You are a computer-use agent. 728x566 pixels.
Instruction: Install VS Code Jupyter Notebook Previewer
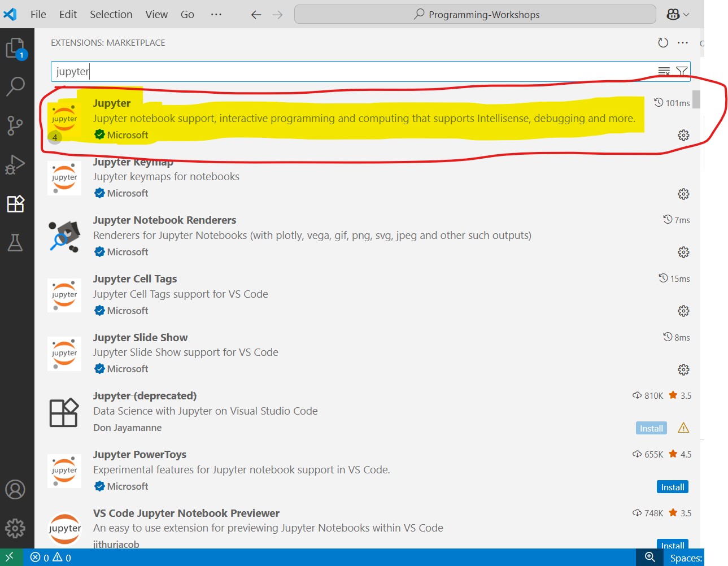(x=673, y=545)
